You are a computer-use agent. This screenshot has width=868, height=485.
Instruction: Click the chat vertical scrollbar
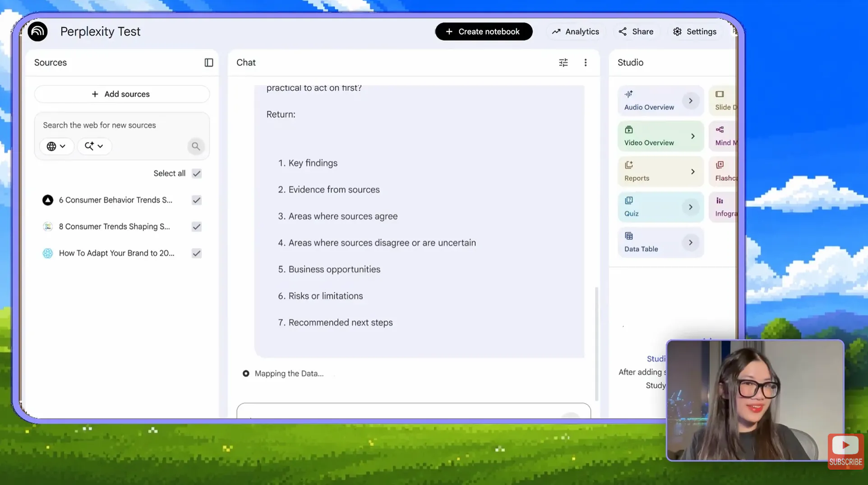click(x=596, y=343)
